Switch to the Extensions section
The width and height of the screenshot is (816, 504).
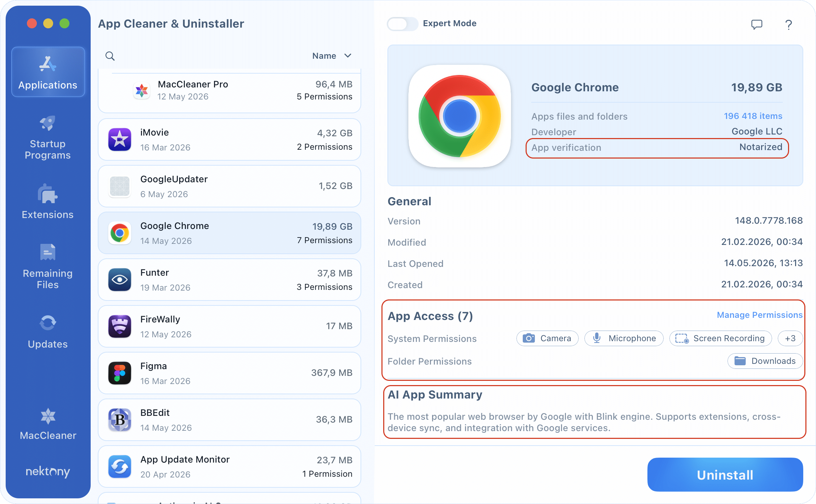(x=48, y=202)
